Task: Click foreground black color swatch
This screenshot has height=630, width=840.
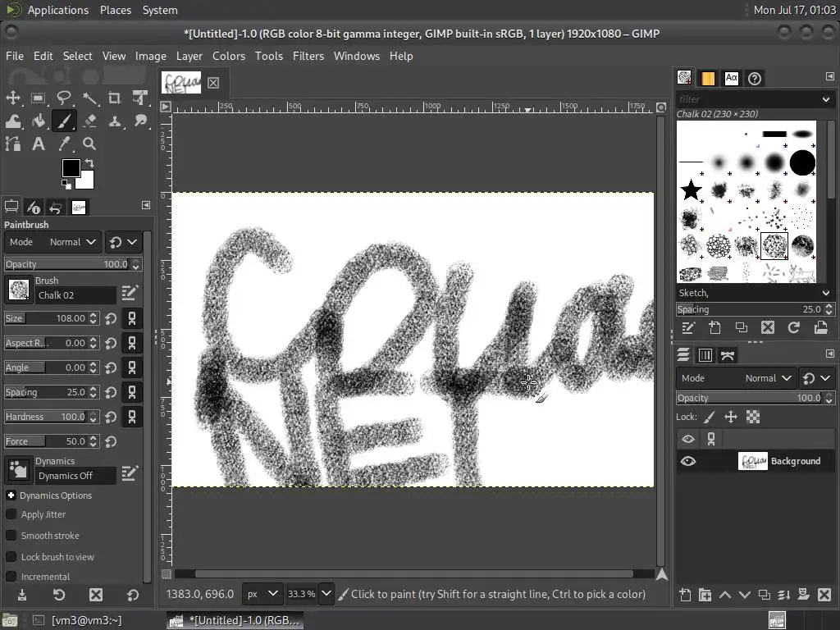Action: pyautogui.click(x=71, y=167)
